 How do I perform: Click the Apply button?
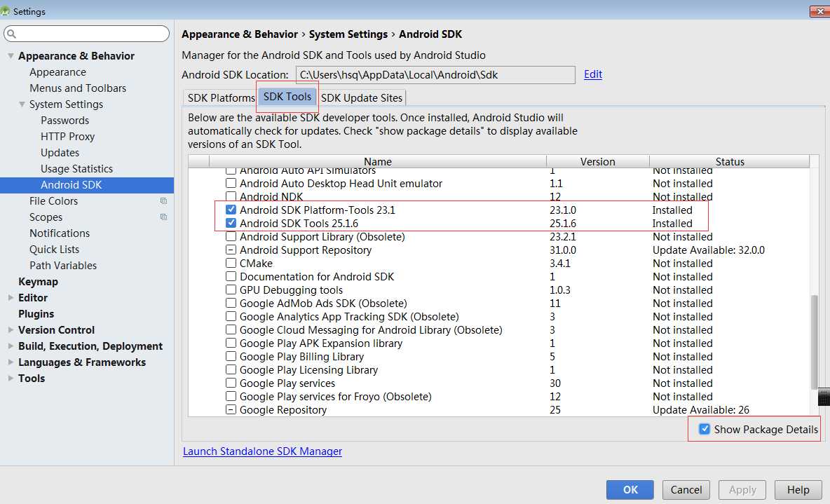[742, 490]
